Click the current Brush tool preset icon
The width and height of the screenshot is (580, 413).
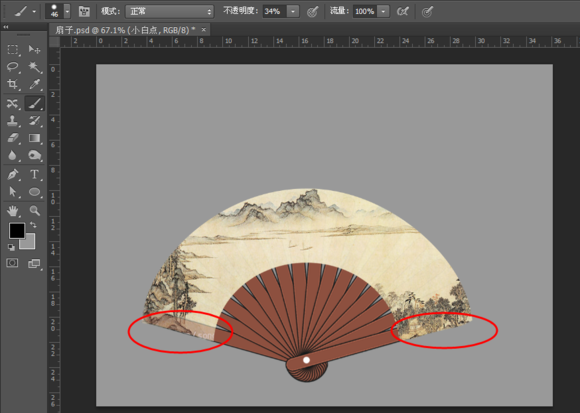21,12
